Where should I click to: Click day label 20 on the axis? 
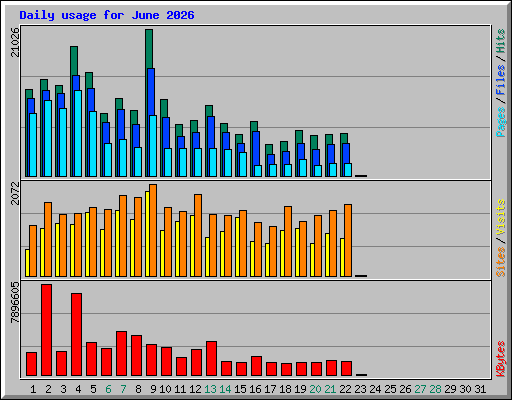pos(315,389)
